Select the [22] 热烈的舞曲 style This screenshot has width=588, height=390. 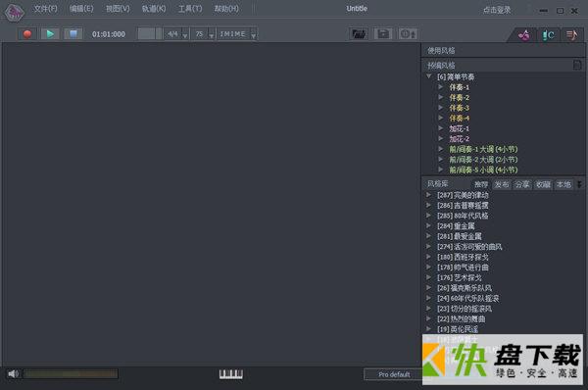461,318
